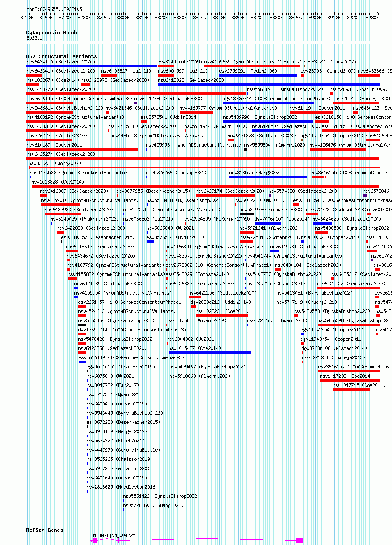Select the MFHAS1|NM_004225 gene label
This screenshot has height=545, width=392.
click(114, 535)
